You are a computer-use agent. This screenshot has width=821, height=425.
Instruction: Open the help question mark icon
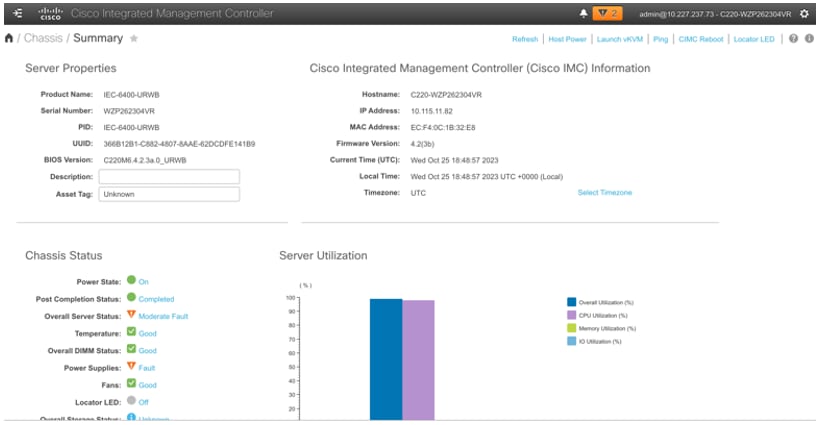pos(793,39)
